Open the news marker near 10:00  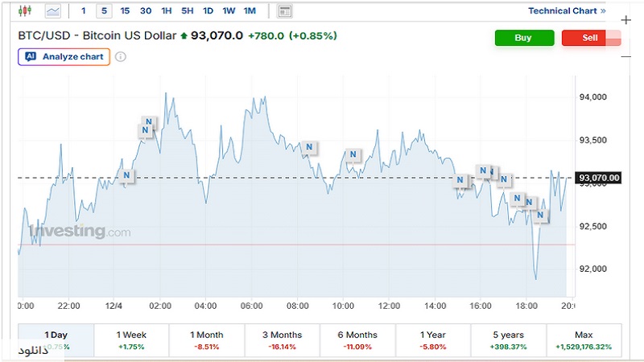tap(352, 155)
